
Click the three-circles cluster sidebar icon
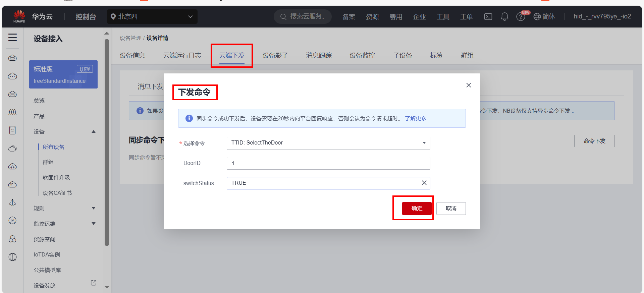(12, 239)
